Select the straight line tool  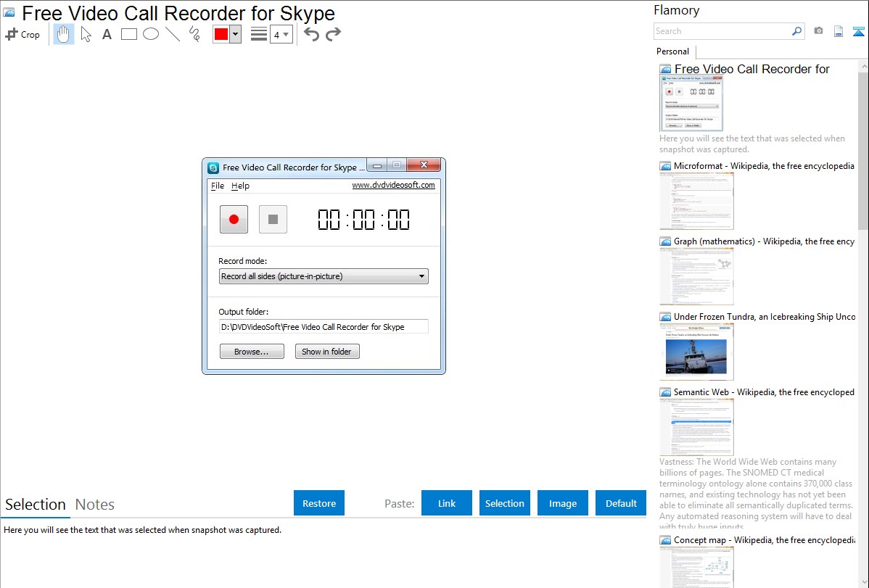(173, 34)
